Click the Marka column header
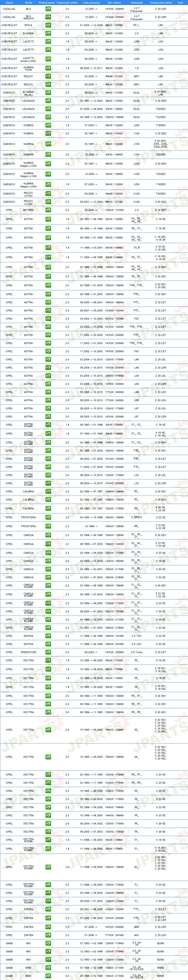The image size is (188, 980). [x=9, y=2]
